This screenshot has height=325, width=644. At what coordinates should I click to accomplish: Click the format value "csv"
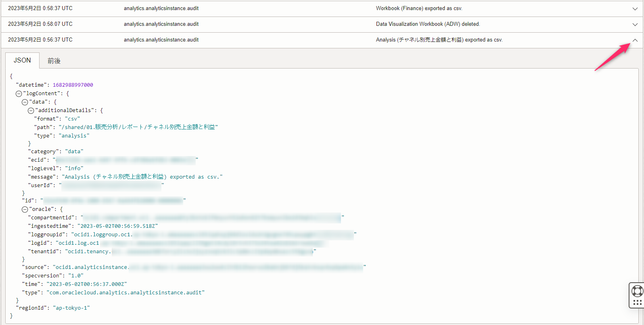pos(73,119)
